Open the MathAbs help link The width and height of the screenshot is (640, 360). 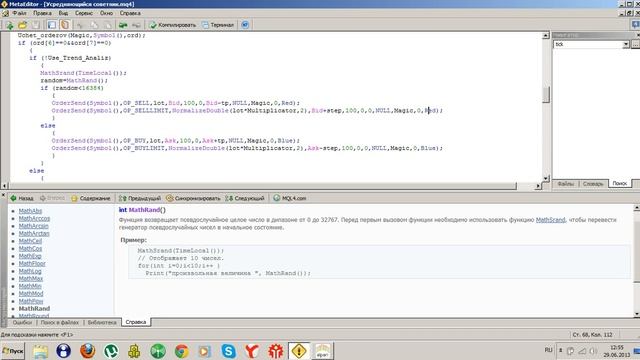coord(30,211)
